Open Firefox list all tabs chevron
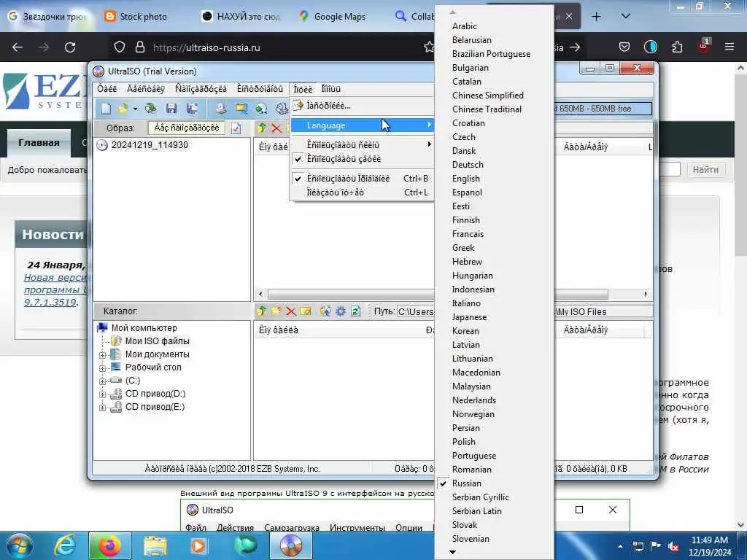 coord(626,16)
